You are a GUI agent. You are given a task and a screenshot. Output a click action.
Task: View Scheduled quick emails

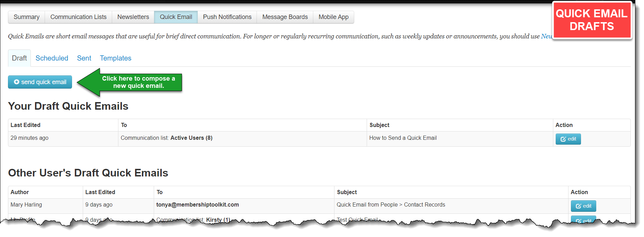(52, 58)
